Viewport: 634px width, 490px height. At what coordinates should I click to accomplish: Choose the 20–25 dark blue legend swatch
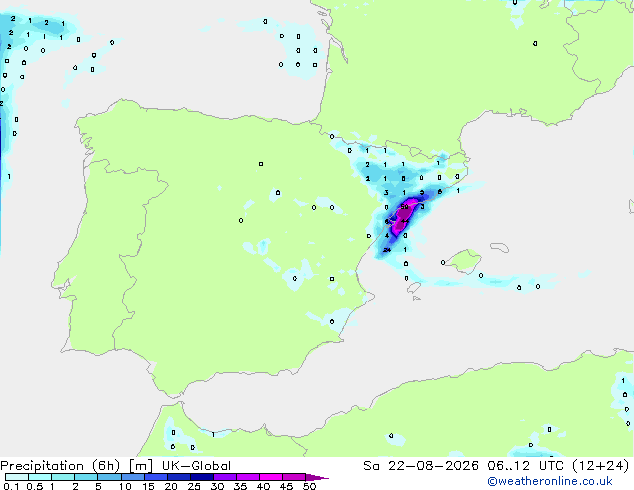click(x=179, y=477)
